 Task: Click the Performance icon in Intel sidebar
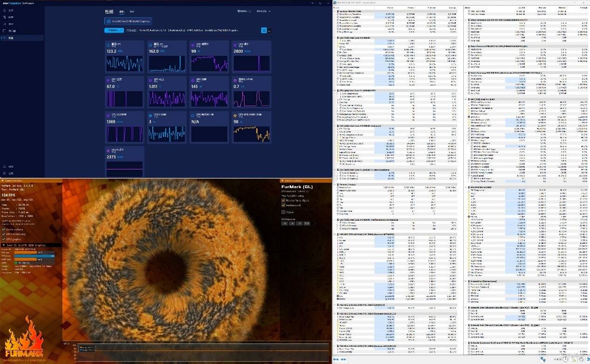5,38
